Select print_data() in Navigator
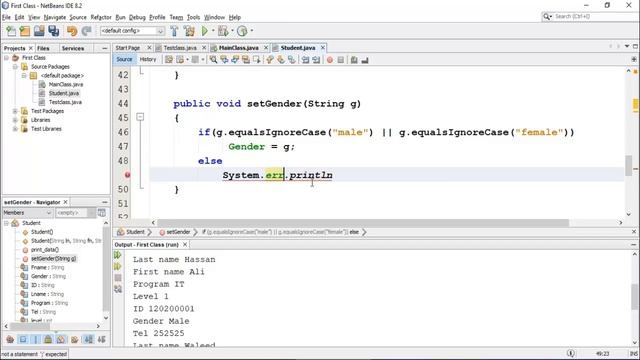 coord(44,250)
